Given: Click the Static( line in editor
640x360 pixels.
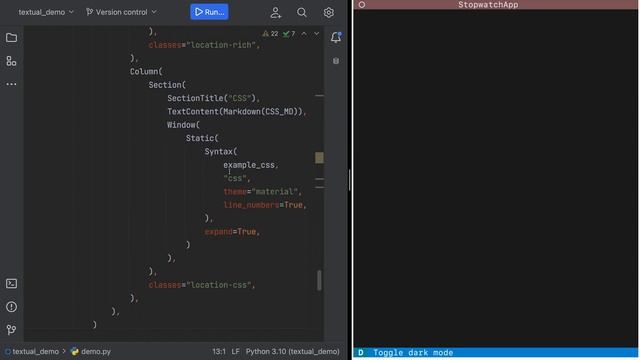Looking at the screenshot, I should (x=202, y=138).
